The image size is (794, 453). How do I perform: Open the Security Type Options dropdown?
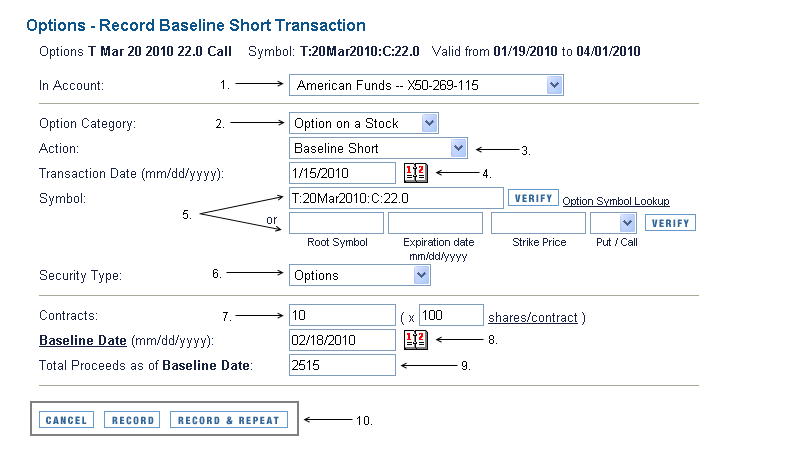(360, 275)
